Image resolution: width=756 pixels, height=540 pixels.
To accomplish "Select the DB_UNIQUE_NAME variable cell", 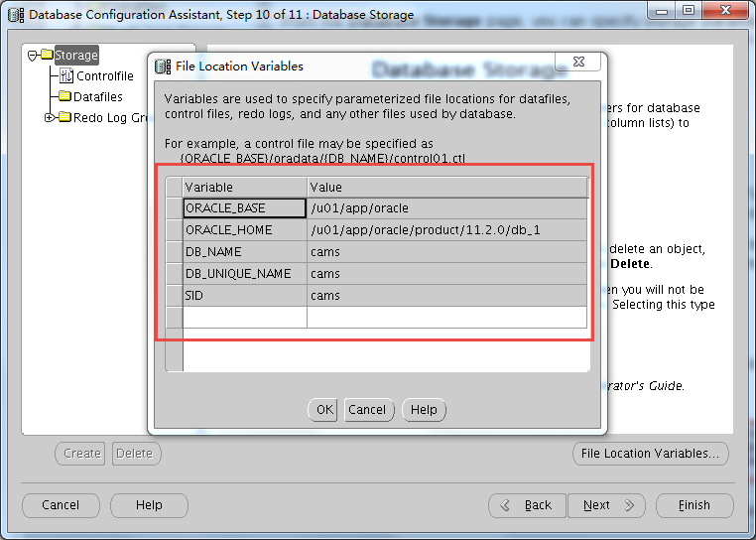I will tap(244, 274).
